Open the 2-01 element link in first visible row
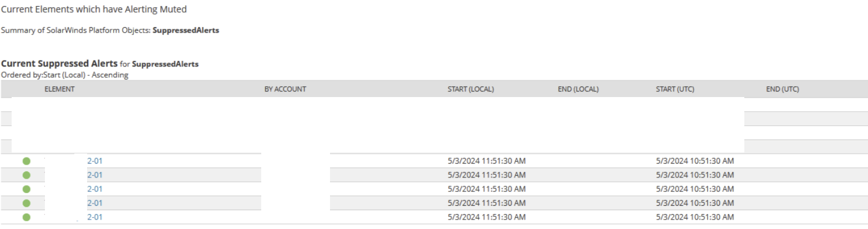868x229 pixels. [x=95, y=161]
